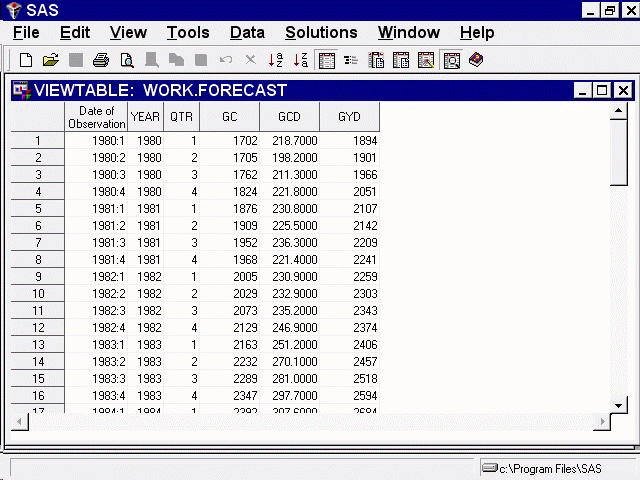The width and height of the screenshot is (640, 480).
Task: Open the File menu
Action: (x=26, y=33)
